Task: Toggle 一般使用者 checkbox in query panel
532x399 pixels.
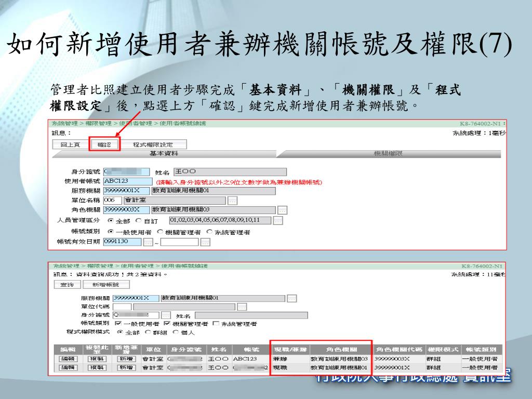Action: 118,324
